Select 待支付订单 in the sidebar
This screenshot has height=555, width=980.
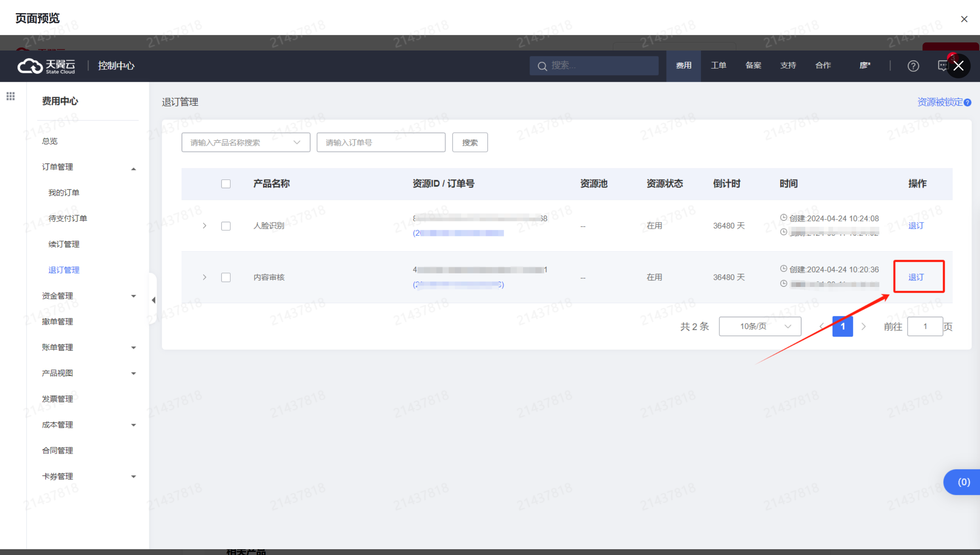(x=68, y=219)
